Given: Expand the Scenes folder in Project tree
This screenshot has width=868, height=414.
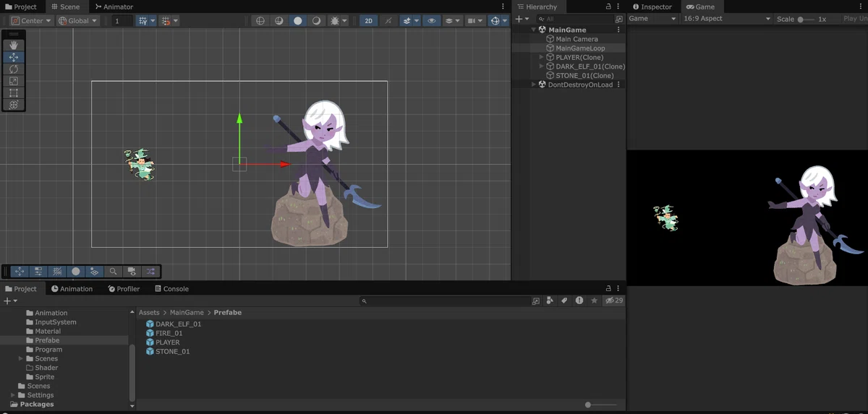Looking at the screenshot, I should pyautogui.click(x=21, y=358).
